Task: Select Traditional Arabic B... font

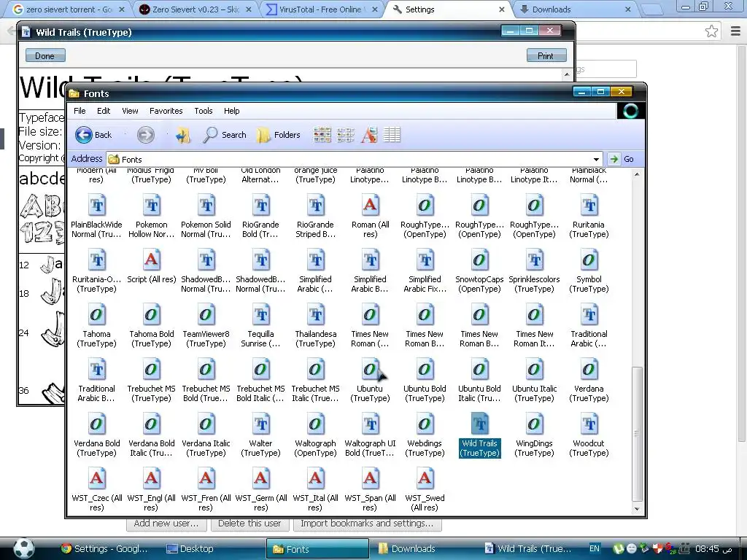Action: [x=97, y=381]
